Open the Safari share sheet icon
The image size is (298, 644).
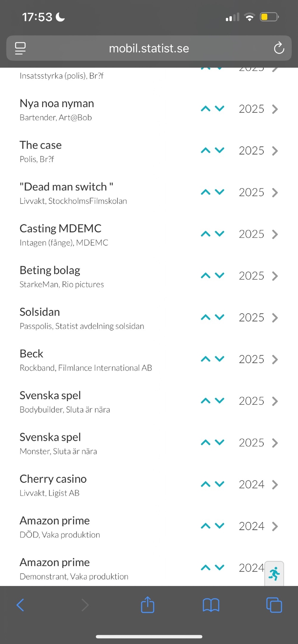pos(148,605)
